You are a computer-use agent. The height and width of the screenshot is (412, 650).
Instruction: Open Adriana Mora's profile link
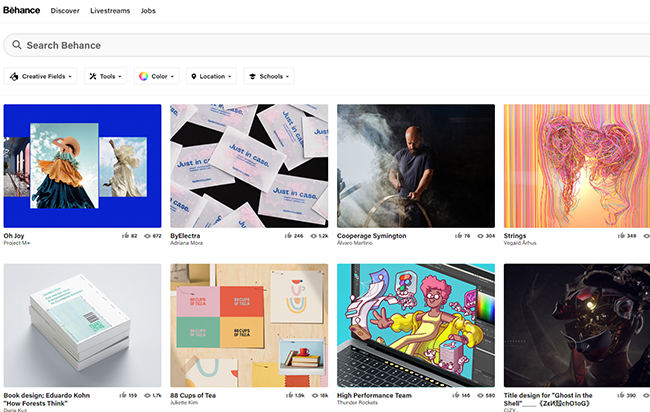(x=187, y=243)
